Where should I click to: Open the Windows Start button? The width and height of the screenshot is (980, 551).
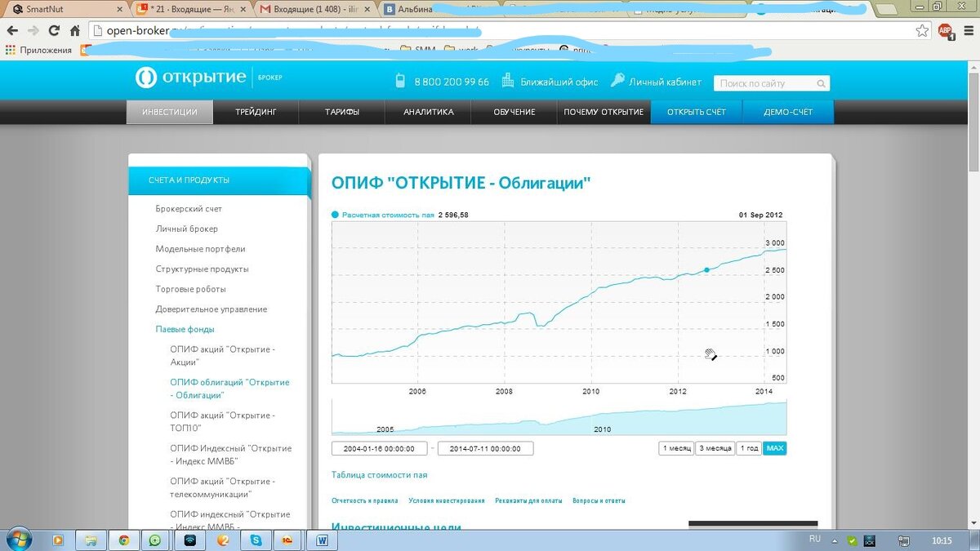pyautogui.click(x=20, y=540)
